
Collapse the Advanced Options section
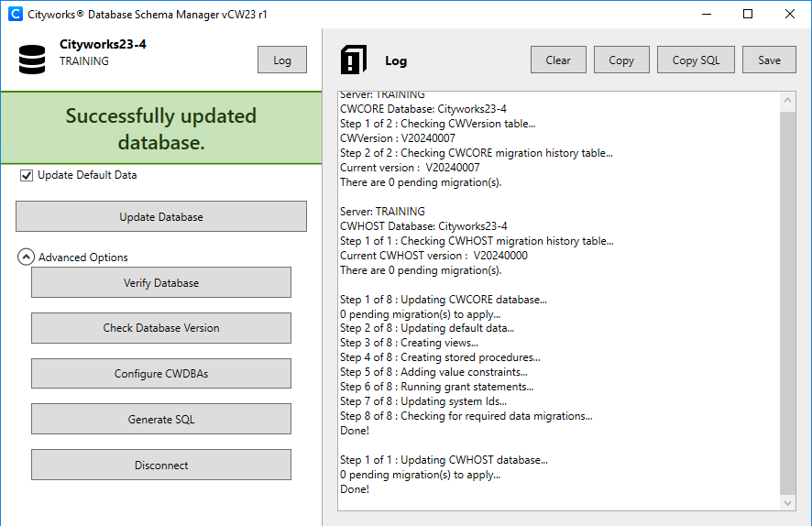27,258
